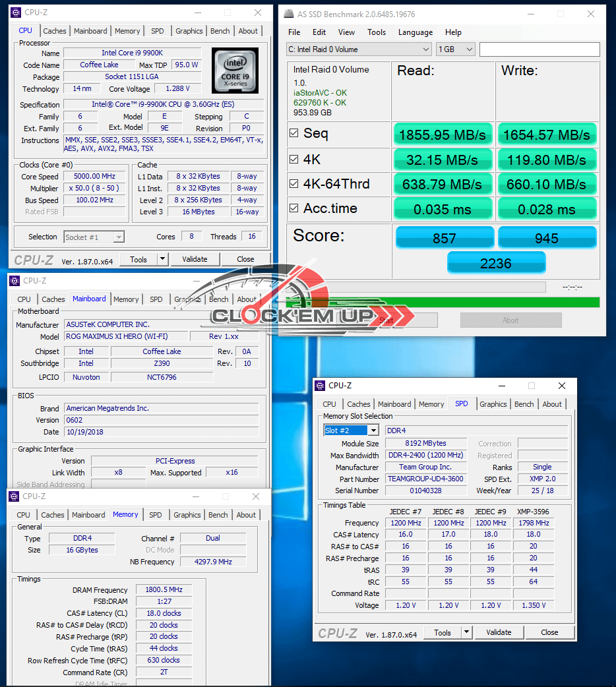Disable the Acc.time test checkbox
The height and width of the screenshot is (687, 616).
(294, 209)
